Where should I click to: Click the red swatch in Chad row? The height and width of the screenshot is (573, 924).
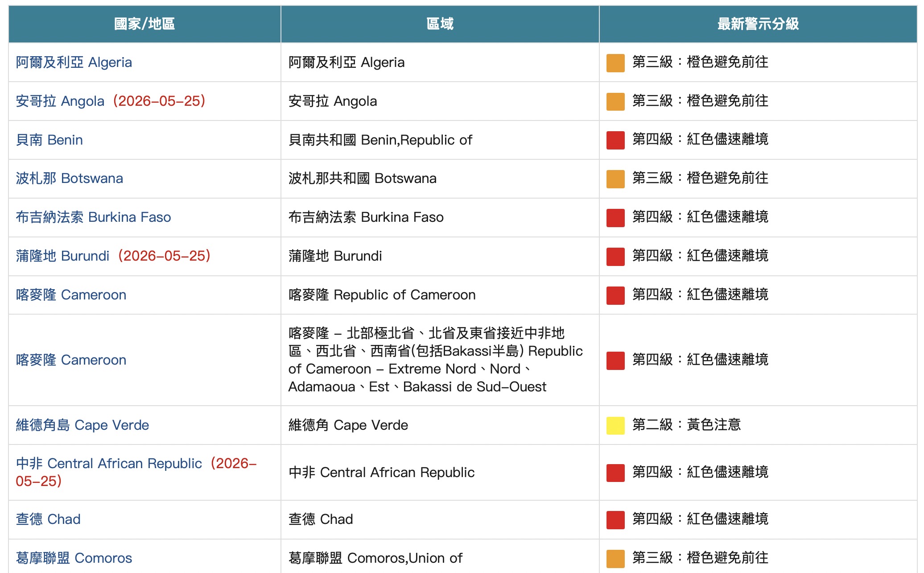click(x=615, y=520)
